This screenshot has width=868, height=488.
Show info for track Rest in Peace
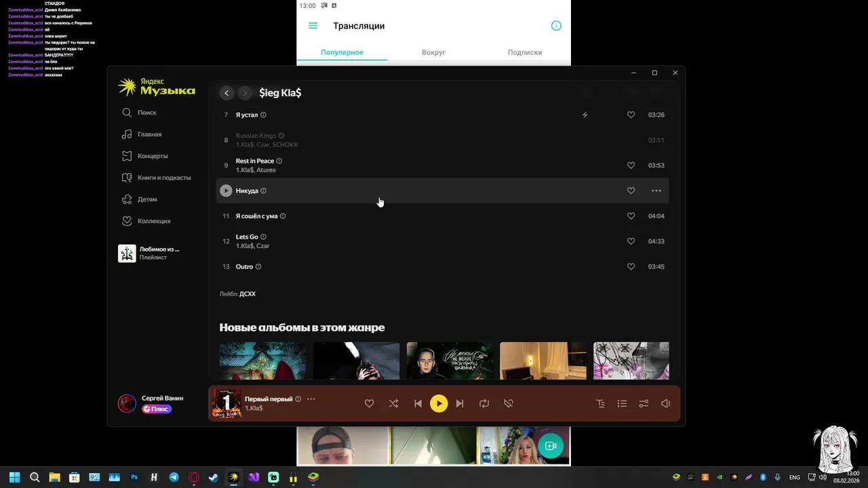pyautogui.click(x=279, y=161)
